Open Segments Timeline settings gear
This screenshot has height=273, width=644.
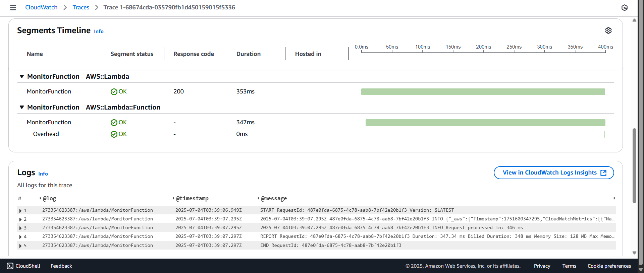(608, 30)
